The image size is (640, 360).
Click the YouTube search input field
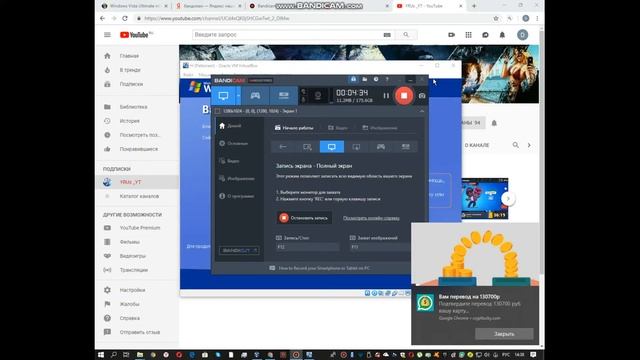(286, 35)
